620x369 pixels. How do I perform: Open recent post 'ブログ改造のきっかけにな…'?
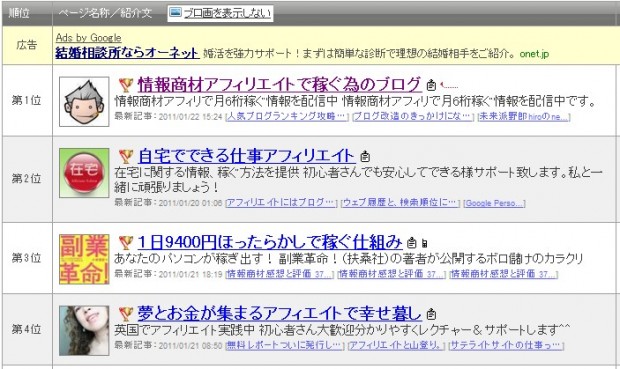tap(413, 117)
